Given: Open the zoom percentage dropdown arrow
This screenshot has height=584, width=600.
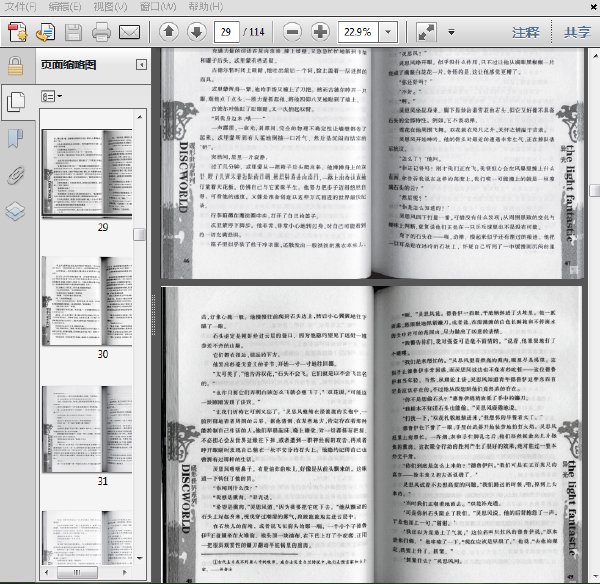Looking at the screenshot, I should (388, 32).
